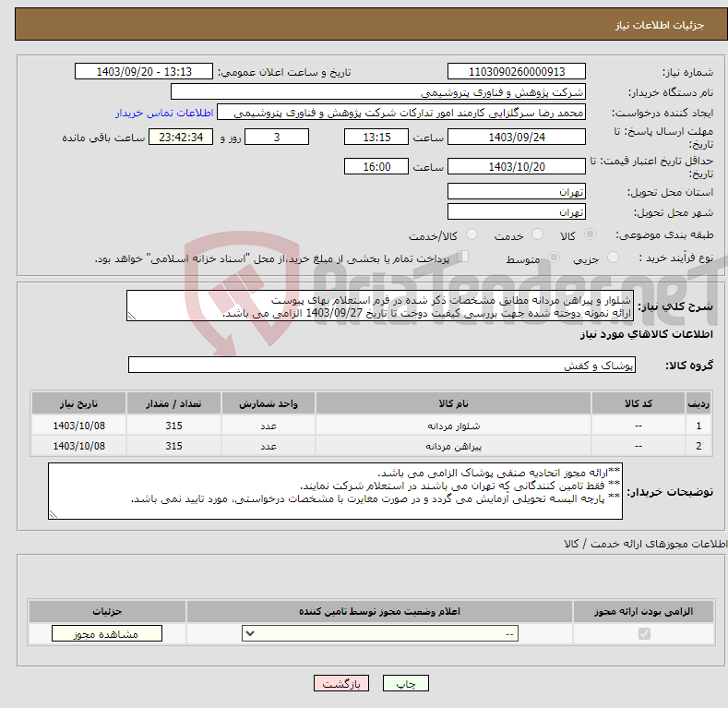Click date 1403/10/08 in the شلوار مردانه row
728x708 pixels.
(79, 426)
